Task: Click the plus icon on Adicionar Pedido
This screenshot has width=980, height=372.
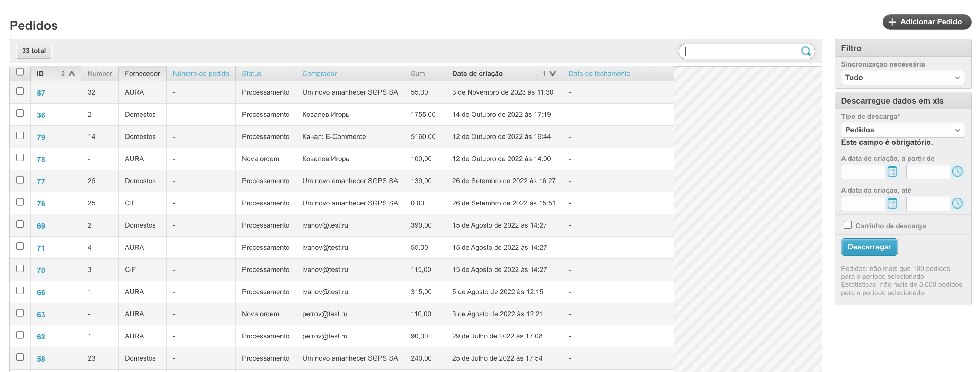Action: 892,22
